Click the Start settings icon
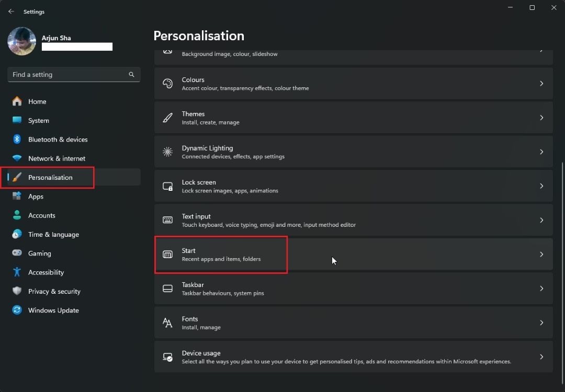Viewport: 565px width, 392px height. point(167,255)
